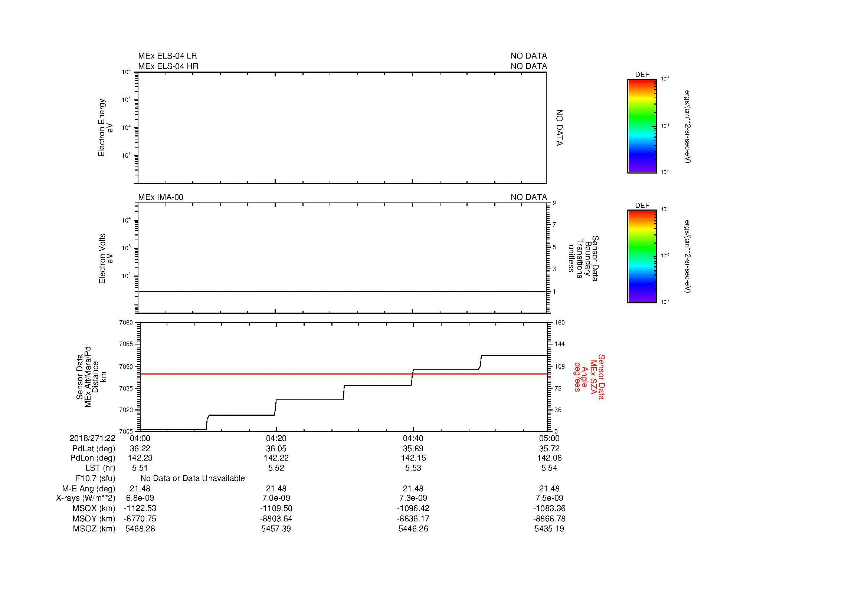Click the '05:00' time tick label
This screenshot has height=613, width=868.
coord(549,438)
